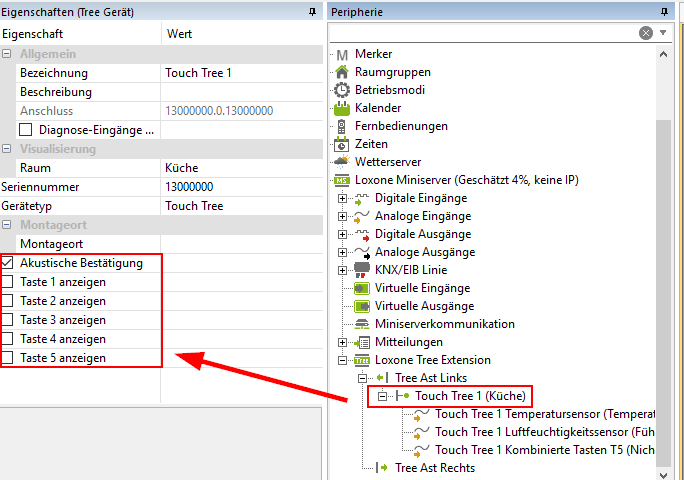Viewport: 684px width, 480px height.
Task: Click the Loxone Miniserver device icon
Action: click(342, 180)
